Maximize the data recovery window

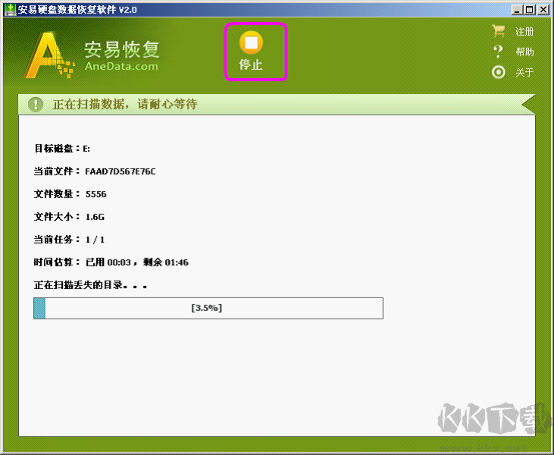[x=530, y=10]
